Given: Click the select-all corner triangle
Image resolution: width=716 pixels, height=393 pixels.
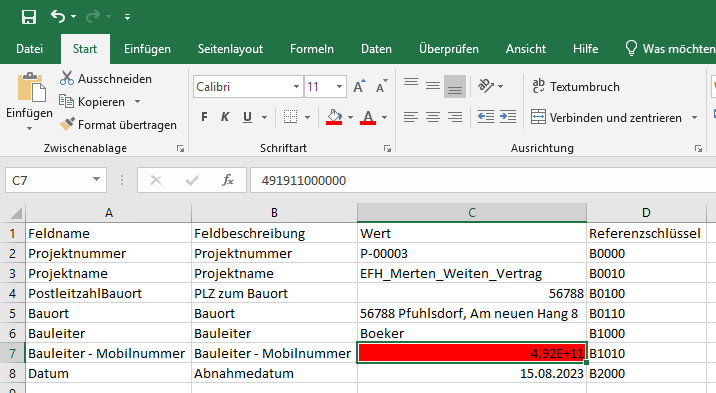Looking at the screenshot, I should (16, 213).
